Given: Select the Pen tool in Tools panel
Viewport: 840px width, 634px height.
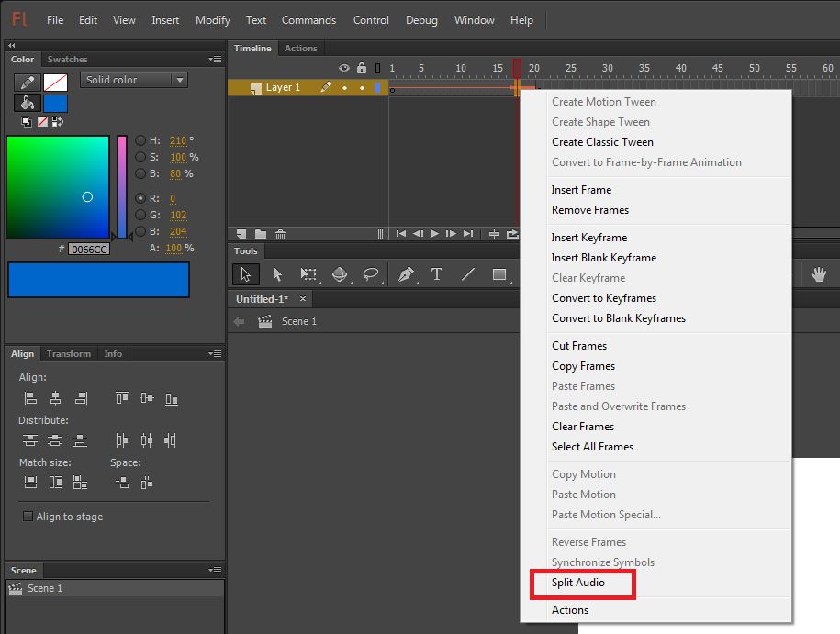Looking at the screenshot, I should point(405,274).
